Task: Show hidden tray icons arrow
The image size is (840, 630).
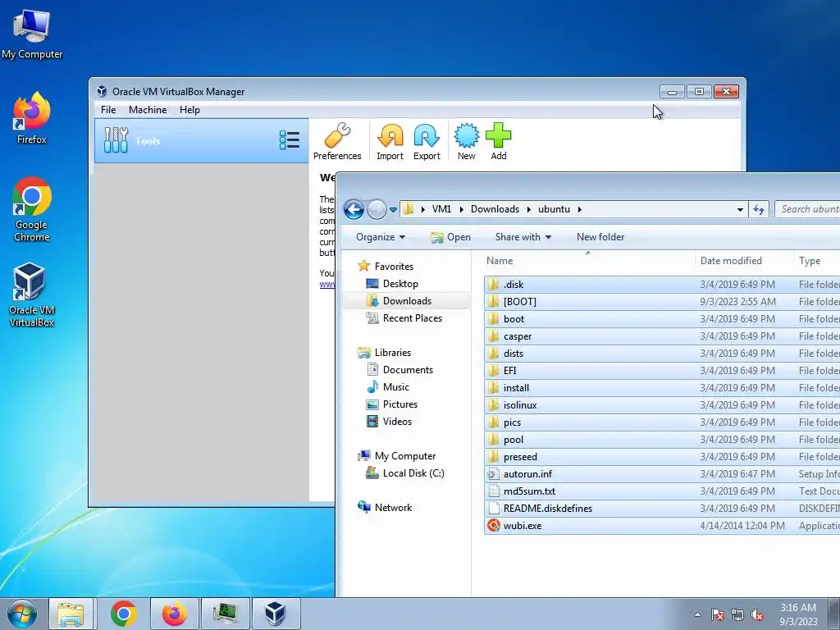Action: click(x=697, y=615)
